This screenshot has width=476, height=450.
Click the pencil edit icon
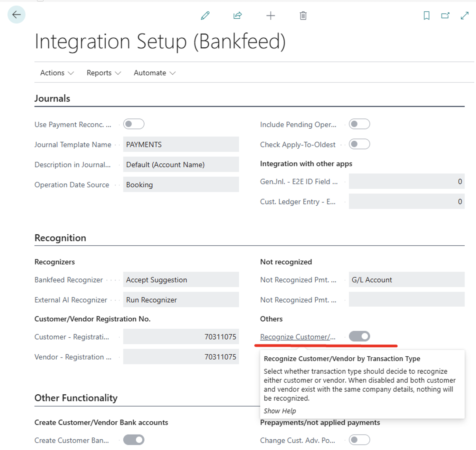point(205,15)
